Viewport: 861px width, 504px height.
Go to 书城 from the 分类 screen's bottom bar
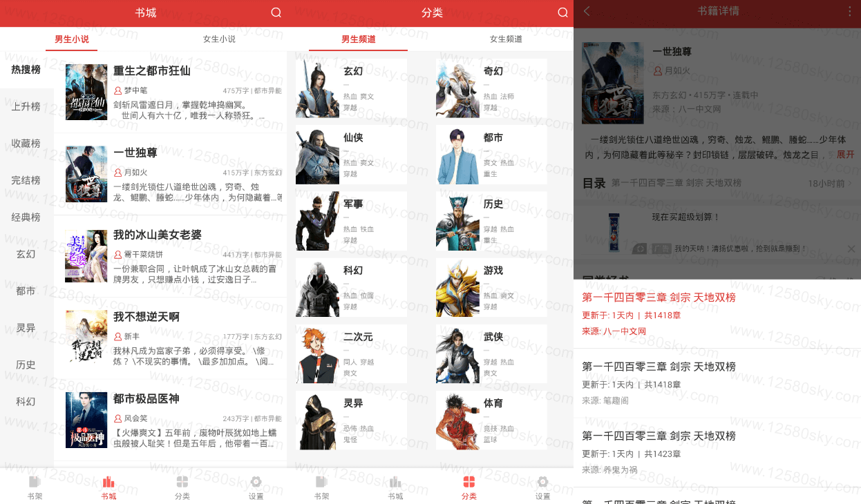tap(395, 487)
